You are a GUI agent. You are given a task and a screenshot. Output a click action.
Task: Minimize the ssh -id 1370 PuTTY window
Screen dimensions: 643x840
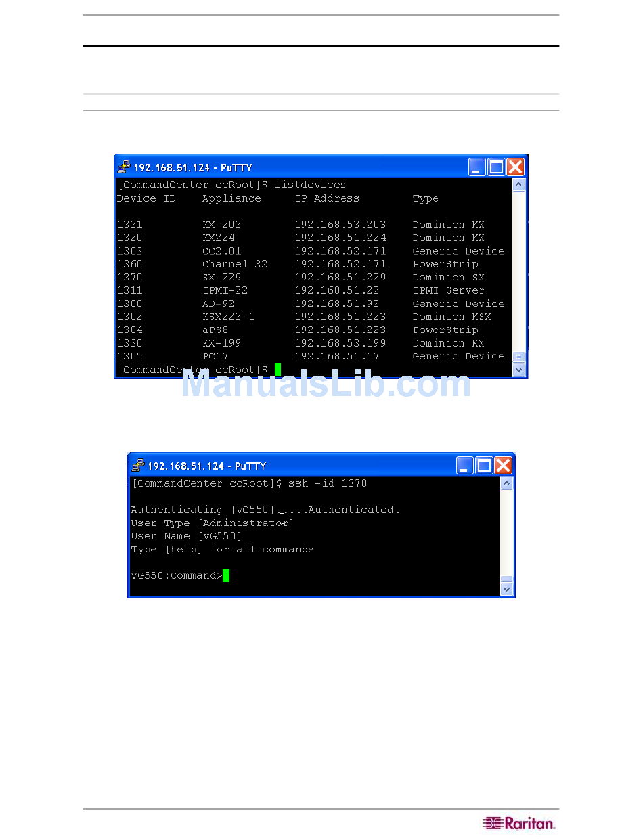464,466
